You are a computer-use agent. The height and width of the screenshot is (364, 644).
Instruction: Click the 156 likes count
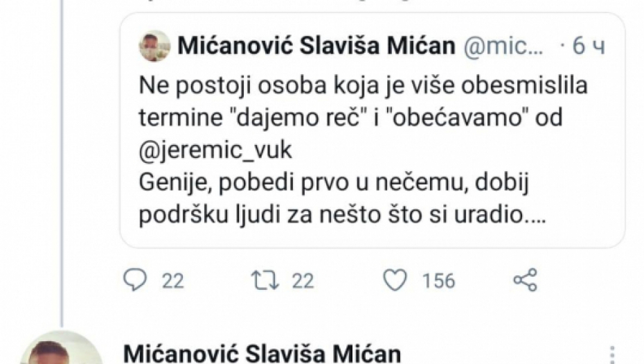point(438,280)
